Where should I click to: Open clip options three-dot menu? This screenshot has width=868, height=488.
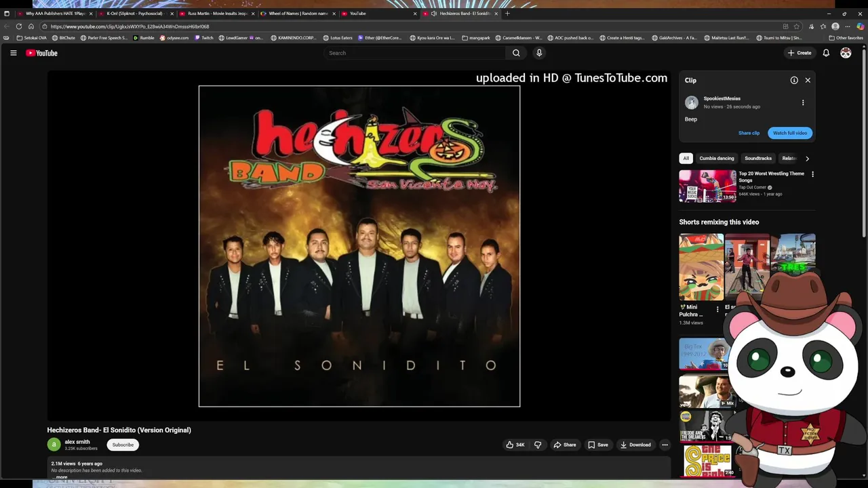pos(803,102)
